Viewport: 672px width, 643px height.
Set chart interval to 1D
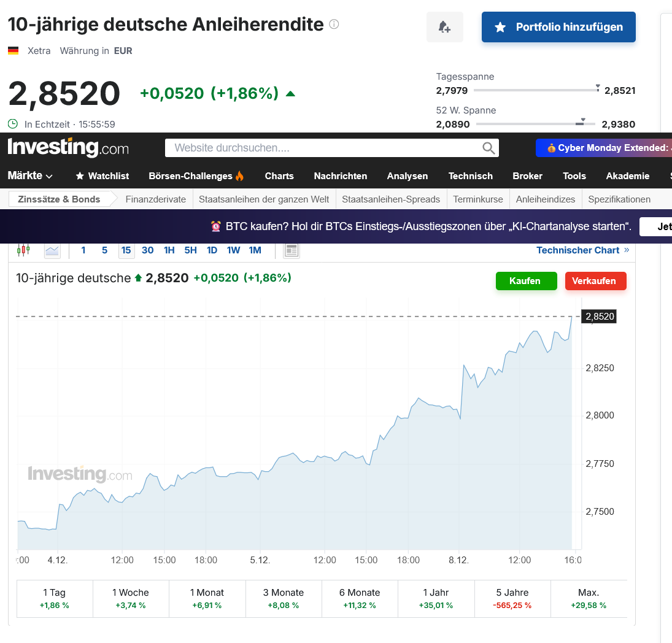(212, 250)
